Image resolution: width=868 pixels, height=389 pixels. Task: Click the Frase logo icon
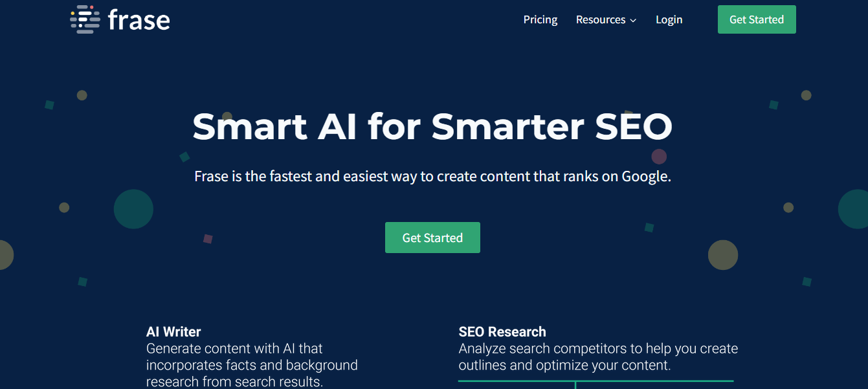tap(85, 19)
